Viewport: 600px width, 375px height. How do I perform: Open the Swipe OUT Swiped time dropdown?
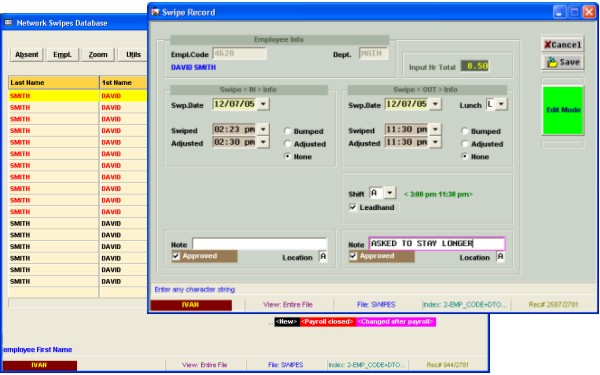point(435,129)
